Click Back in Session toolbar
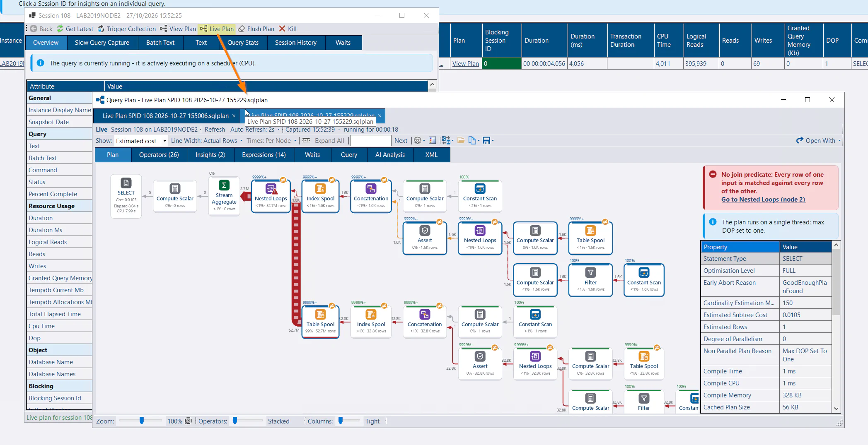 (41, 29)
